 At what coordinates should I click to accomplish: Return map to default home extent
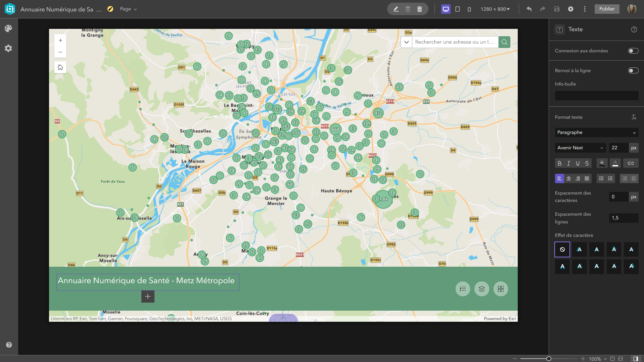pyautogui.click(x=60, y=67)
